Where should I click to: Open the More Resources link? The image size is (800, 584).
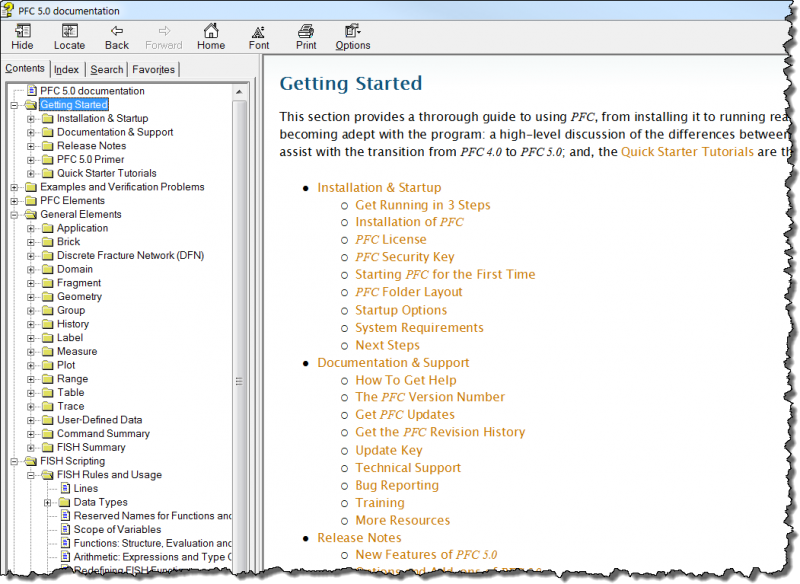[x=403, y=520]
